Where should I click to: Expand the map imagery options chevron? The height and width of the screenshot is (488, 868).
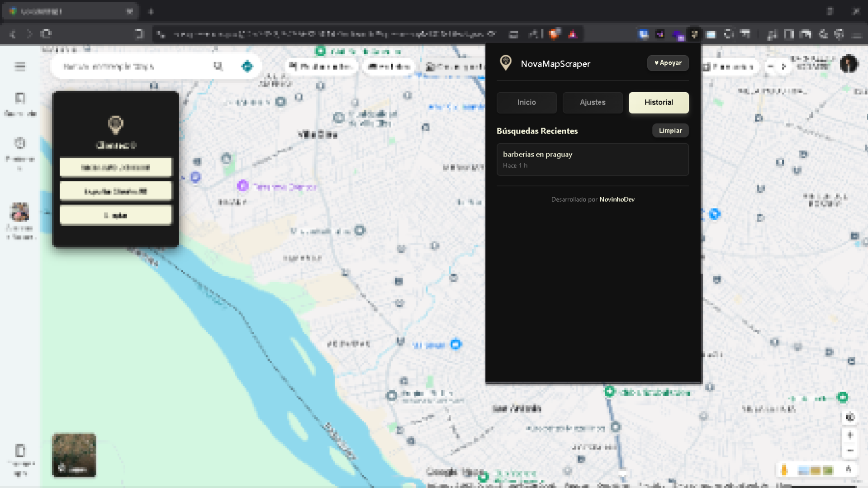[849, 470]
